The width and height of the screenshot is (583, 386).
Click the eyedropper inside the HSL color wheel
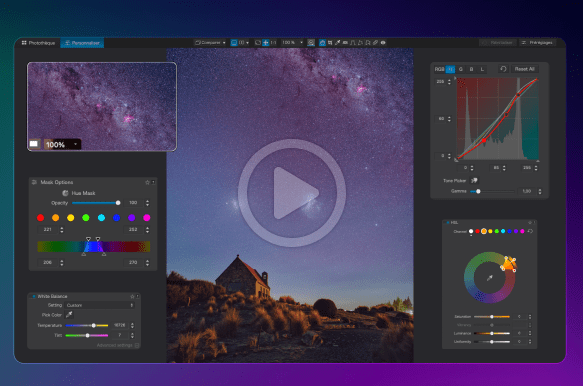pos(490,278)
